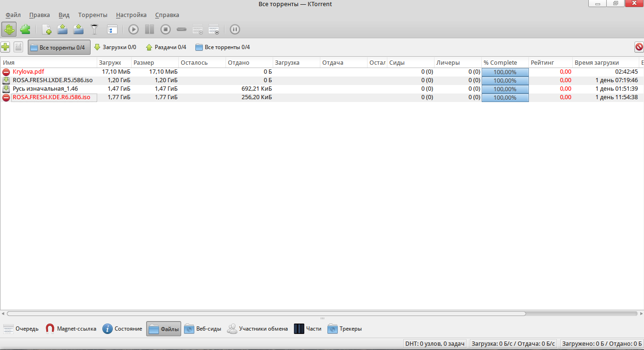
Task: Sort by the Отдано column header
Action: pos(249,62)
